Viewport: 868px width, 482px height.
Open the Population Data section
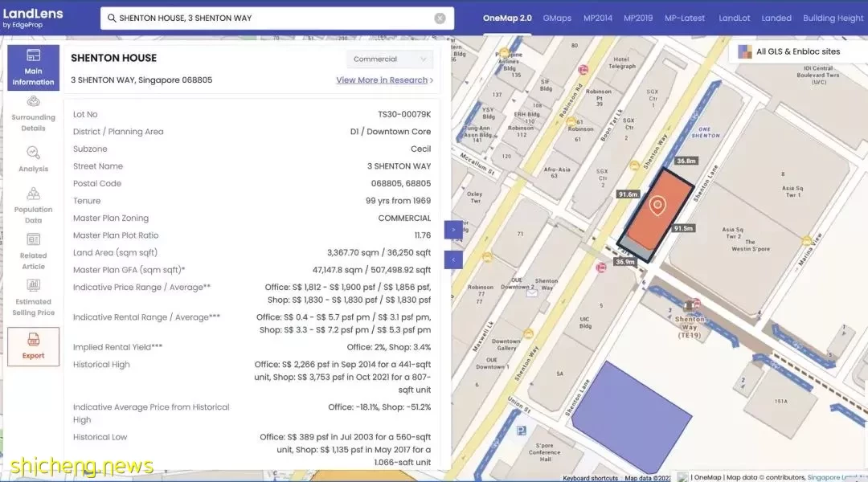click(33, 206)
